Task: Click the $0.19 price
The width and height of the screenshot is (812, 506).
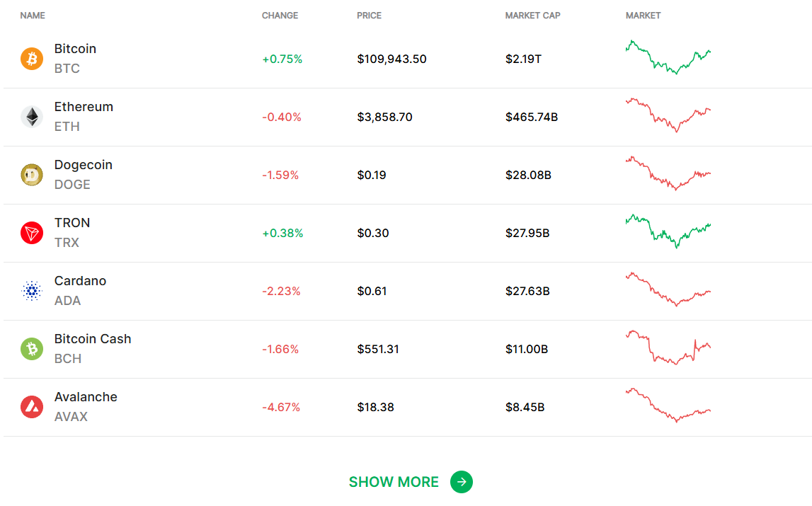Action: (372, 175)
